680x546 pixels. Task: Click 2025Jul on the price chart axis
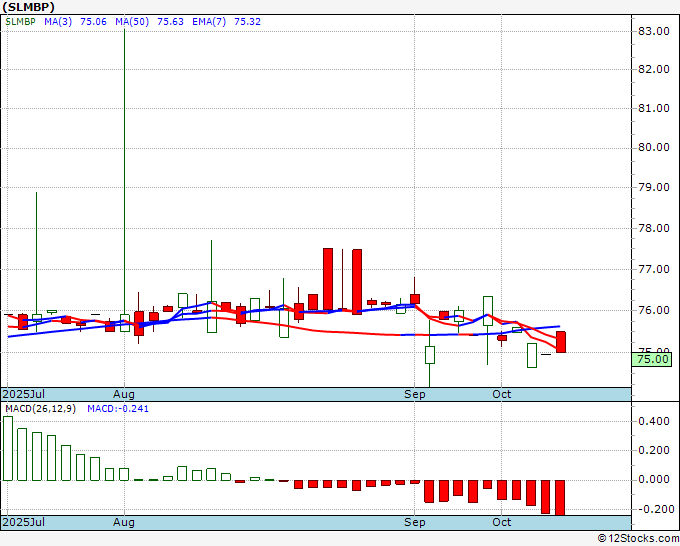[x=23, y=394]
